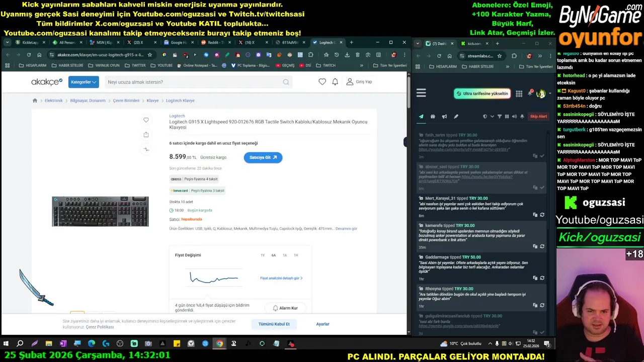Click the compare icon below share
Screen dimensions: 644x362
tap(146, 149)
